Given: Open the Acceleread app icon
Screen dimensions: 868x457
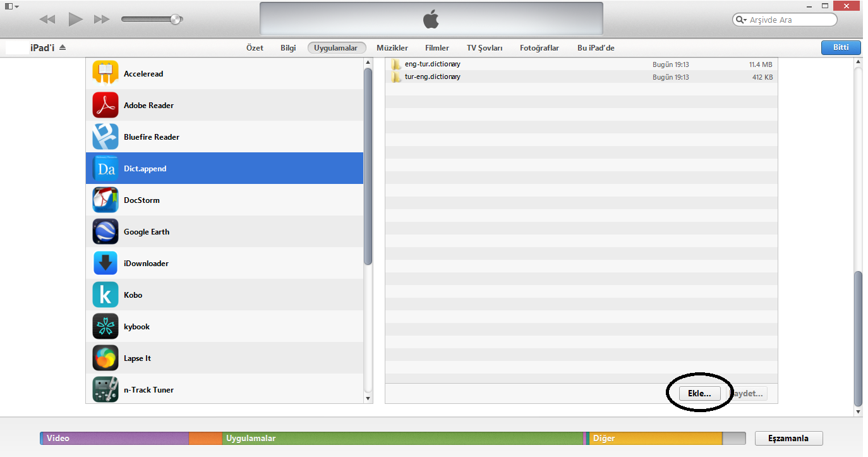Looking at the screenshot, I should pyautogui.click(x=105, y=73).
